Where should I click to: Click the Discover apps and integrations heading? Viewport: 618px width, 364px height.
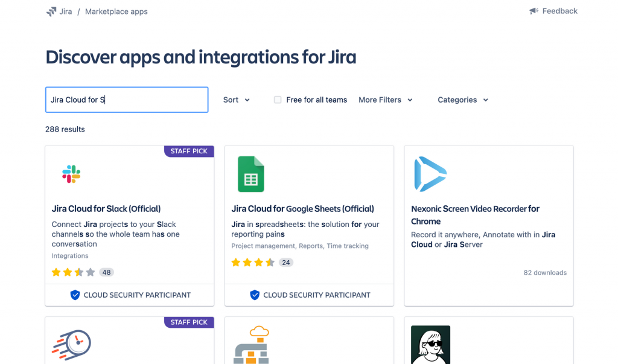tap(201, 57)
